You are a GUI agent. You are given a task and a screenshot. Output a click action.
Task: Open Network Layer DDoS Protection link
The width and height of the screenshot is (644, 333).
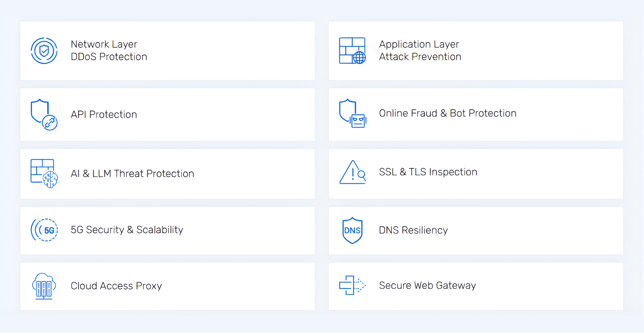tap(109, 50)
